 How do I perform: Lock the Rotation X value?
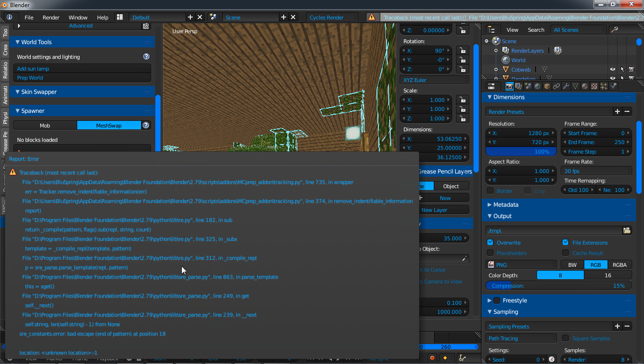click(x=462, y=51)
